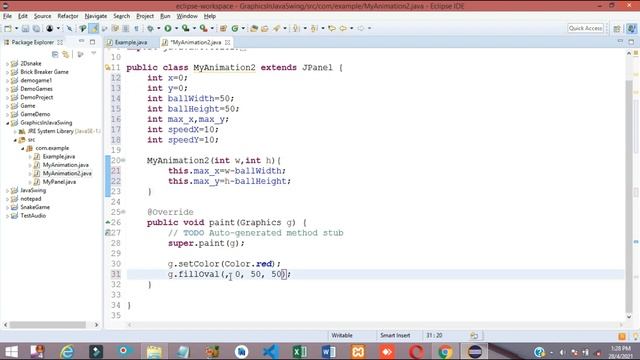The image size is (640, 360).
Task: Open the Refactor menu
Action: coord(68,16)
